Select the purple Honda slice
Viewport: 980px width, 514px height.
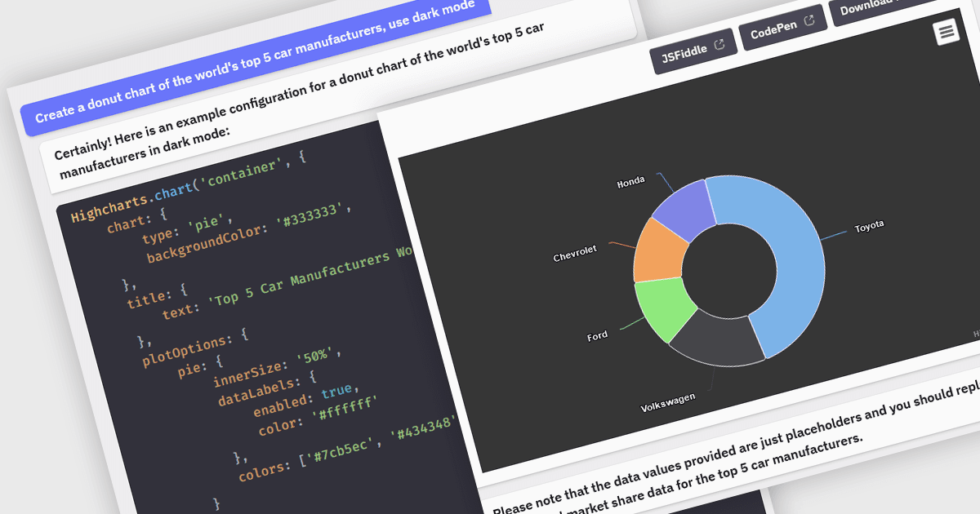pyautogui.click(x=684, y=209)
